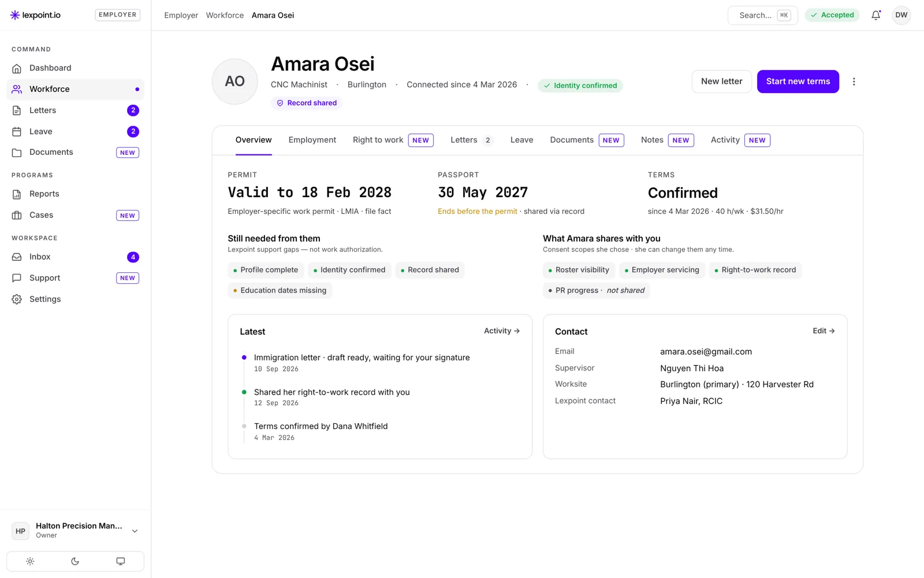Image resolution: width=924 pixels, height=578 pixels.
Task: Click the New letter button
Action: 721,81
